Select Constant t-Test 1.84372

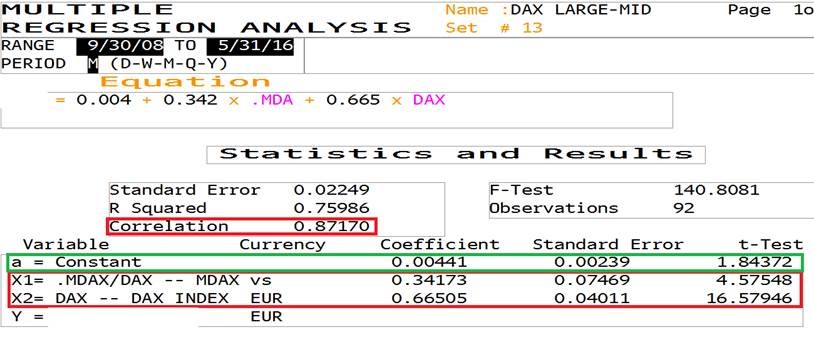(754, 262)
